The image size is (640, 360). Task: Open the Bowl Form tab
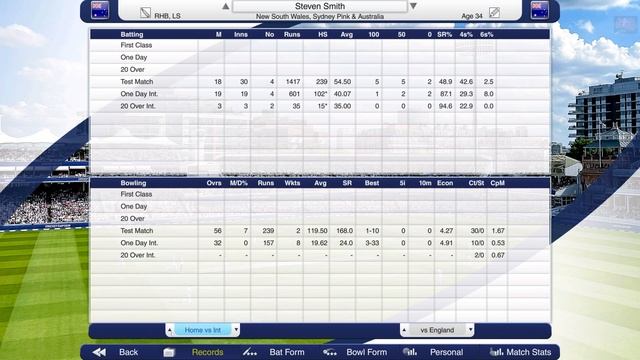coord(367,352)
